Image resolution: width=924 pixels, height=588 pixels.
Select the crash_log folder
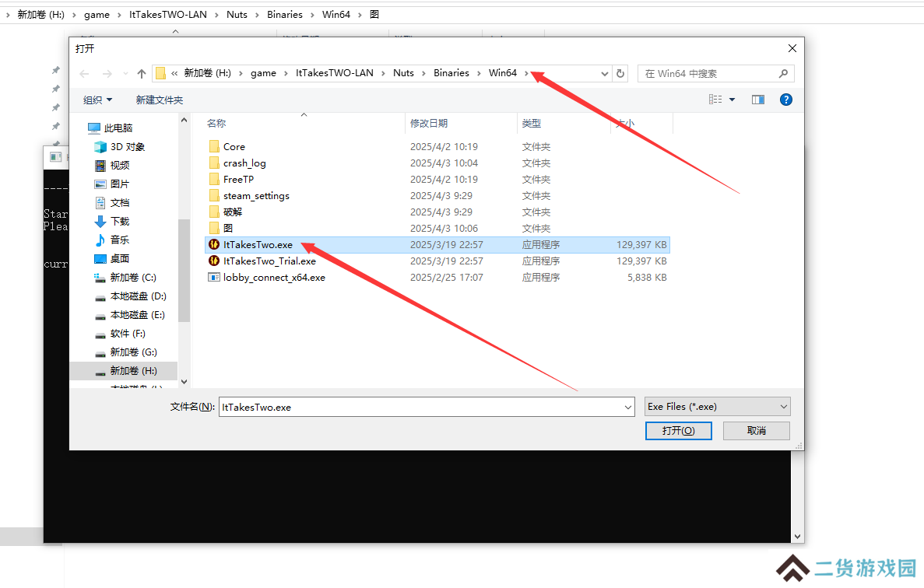(237, 163)
